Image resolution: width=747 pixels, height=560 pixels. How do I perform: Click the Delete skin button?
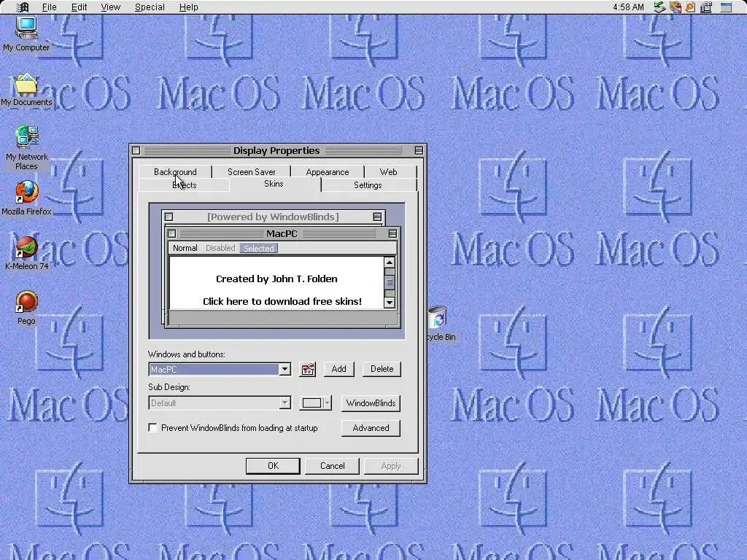382,369
